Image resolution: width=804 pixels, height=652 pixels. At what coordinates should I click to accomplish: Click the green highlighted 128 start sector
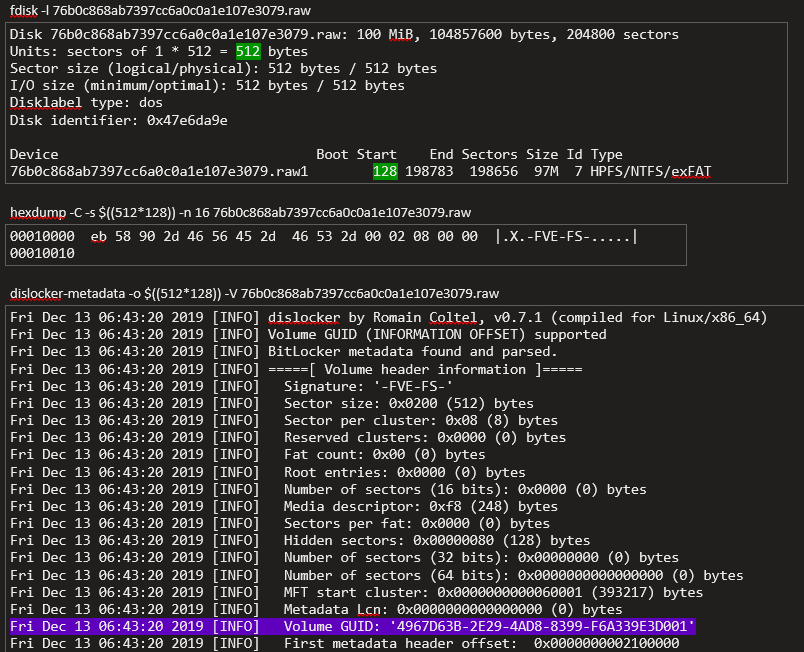384,172
